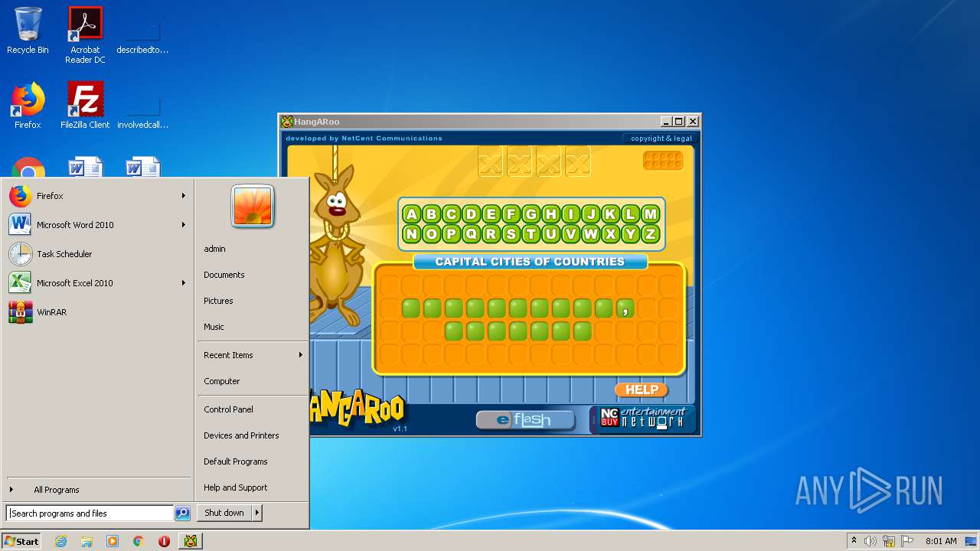Image resolution: width=980 pixels, height=551 pixels.
Task: Expand Firefox jump list arrow
Action: pyautogui.click(x=184, y=196)
